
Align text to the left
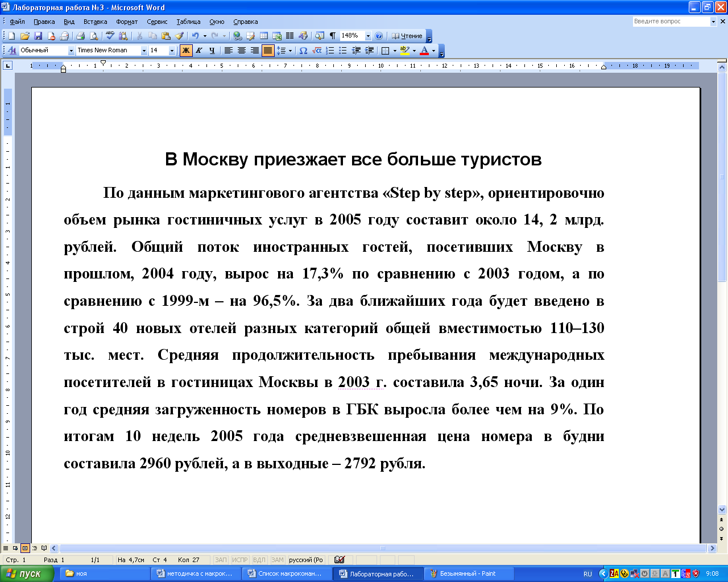pyautogui.click(x=228, y=51)
